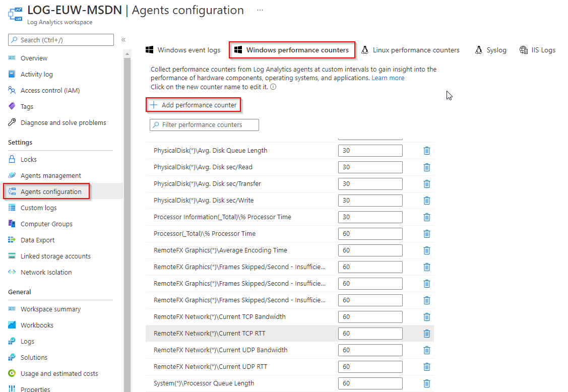Delete the System Processor Queue Length counter
This screenshot has width=568, height=392.
tap(426, 383)
